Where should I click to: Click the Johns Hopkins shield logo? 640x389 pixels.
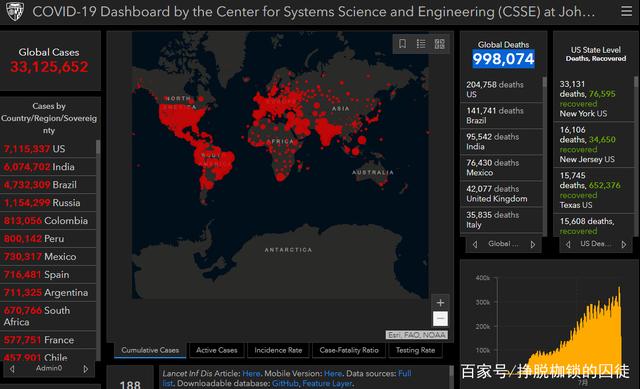point(15,11)
